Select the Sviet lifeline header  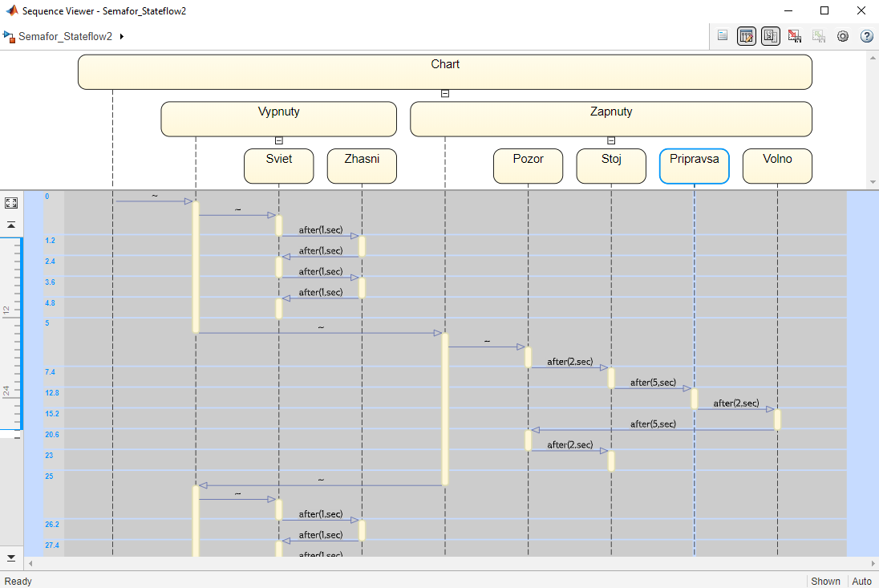[278, 166]
